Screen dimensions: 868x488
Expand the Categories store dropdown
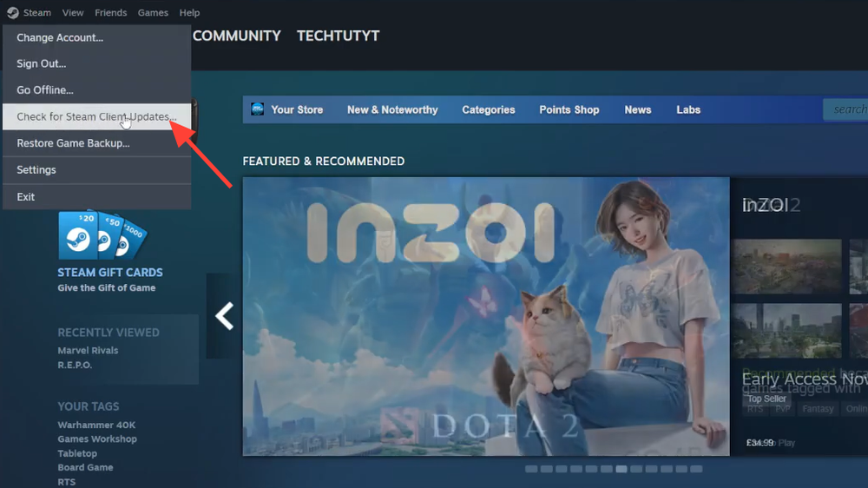point(488,109)
